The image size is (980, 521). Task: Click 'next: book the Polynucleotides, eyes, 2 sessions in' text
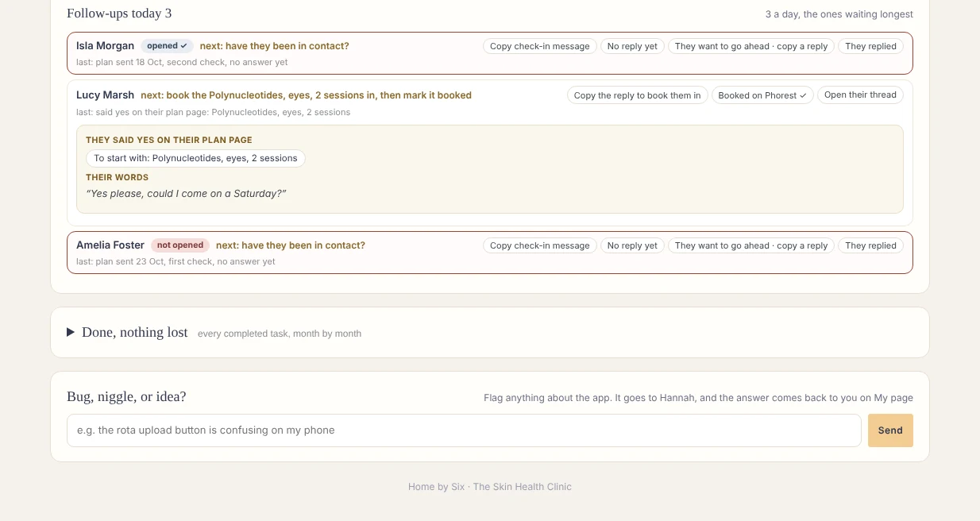click(306, 95)
